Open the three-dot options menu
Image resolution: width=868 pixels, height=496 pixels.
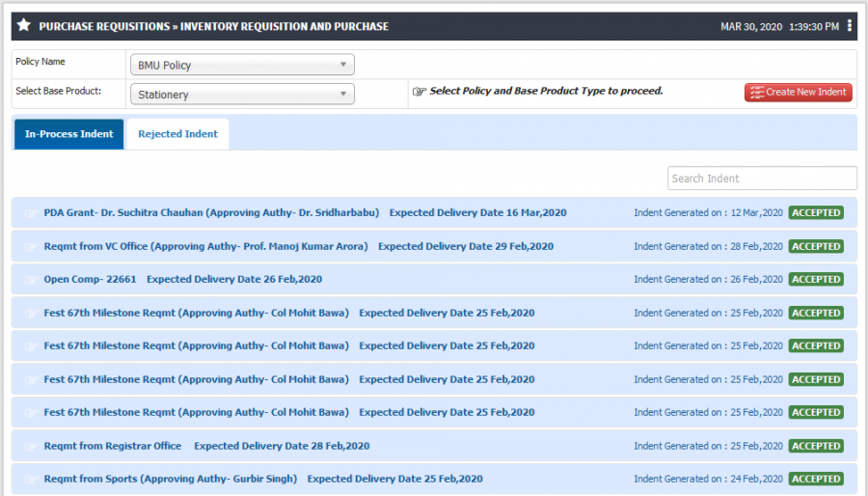click(x=849, y=25)
